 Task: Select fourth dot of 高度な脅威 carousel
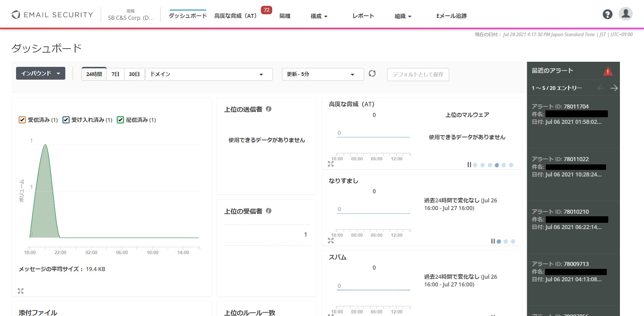pos(497,165)
